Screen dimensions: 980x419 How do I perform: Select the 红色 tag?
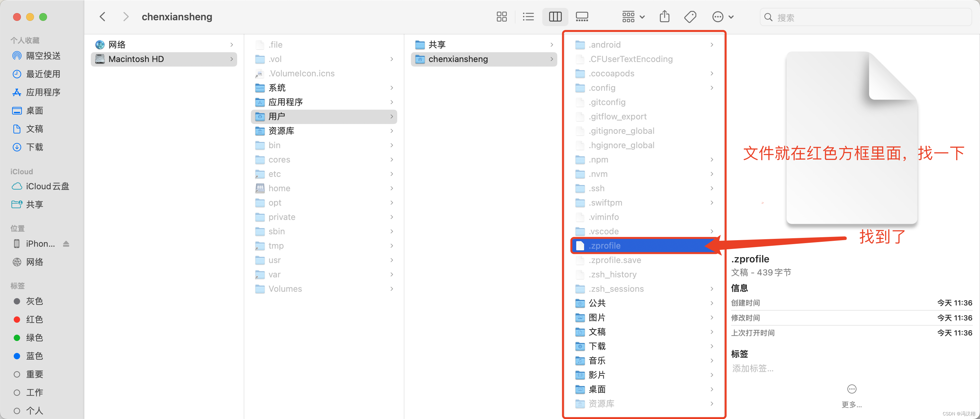tap(28, 319)
